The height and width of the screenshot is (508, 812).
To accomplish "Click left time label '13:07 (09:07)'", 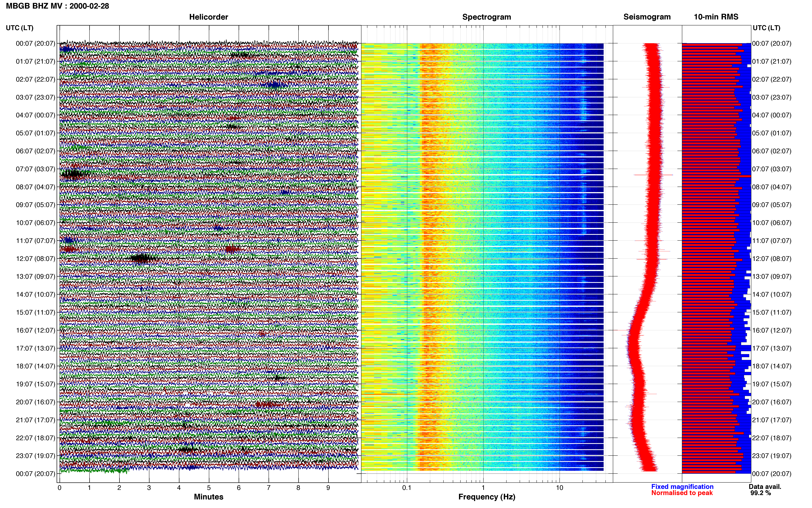I will 35,276.
